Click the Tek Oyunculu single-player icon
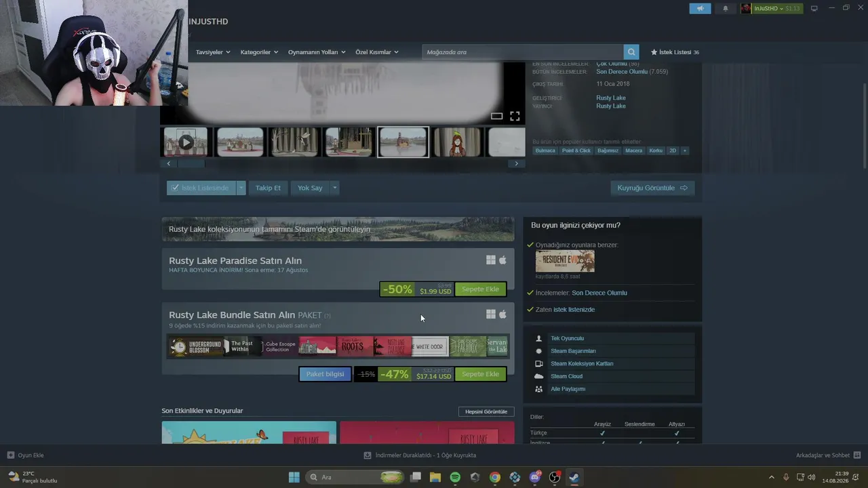The width and height of the screenshot is (868, 488). click(x=539, y=338)
